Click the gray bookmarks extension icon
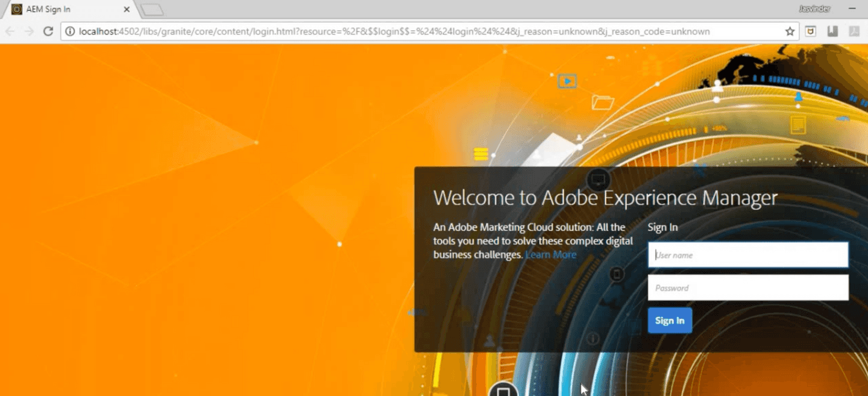This screenshot has height=396, width=868. (832, 31)
